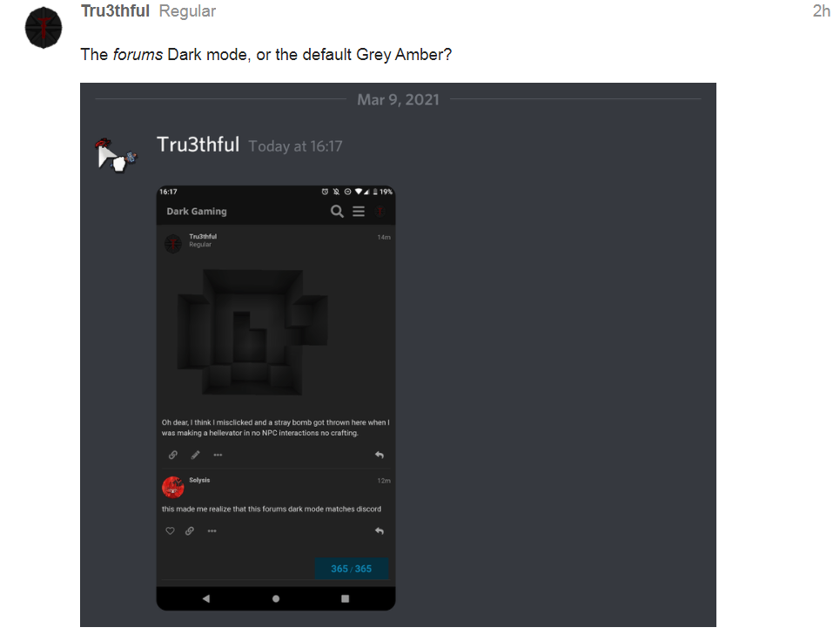Click Tru3thful's round forum avatar

pyautogui.click(x=44, y=27)
